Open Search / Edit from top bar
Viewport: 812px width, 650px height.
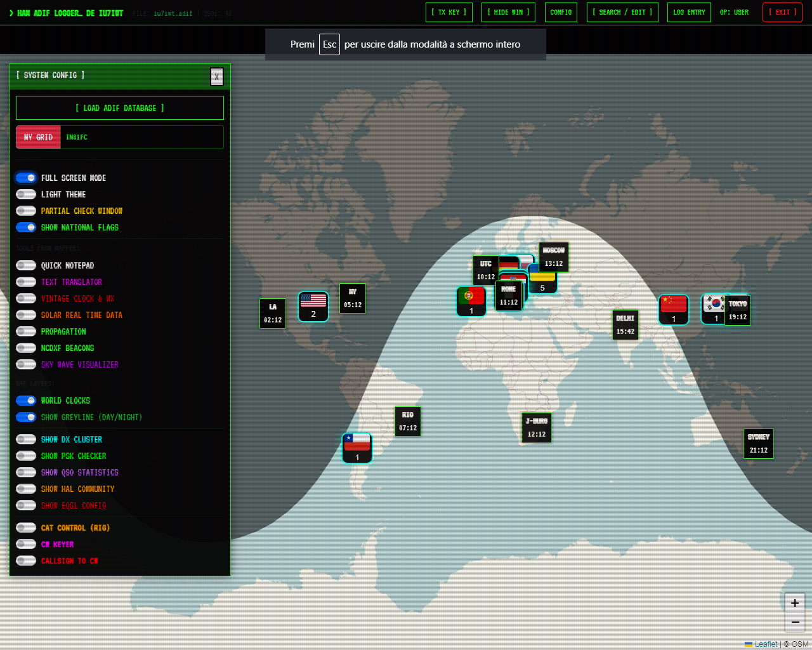(622, 12)
